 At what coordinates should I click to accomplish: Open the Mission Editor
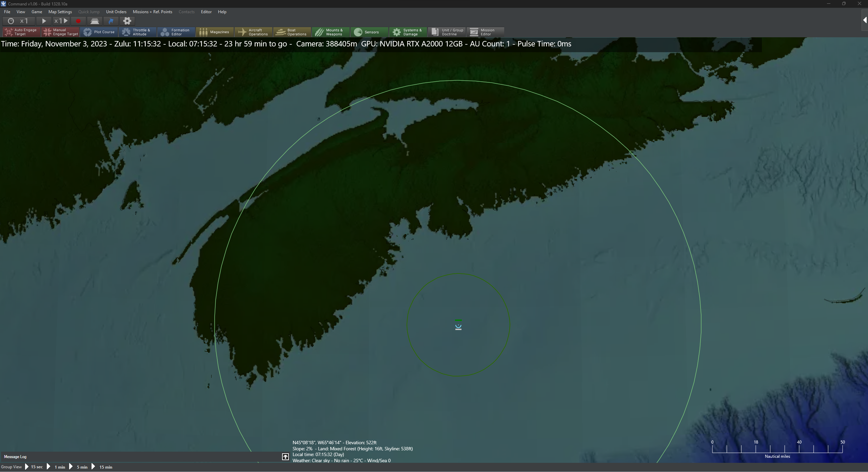(x=486, y=32)
